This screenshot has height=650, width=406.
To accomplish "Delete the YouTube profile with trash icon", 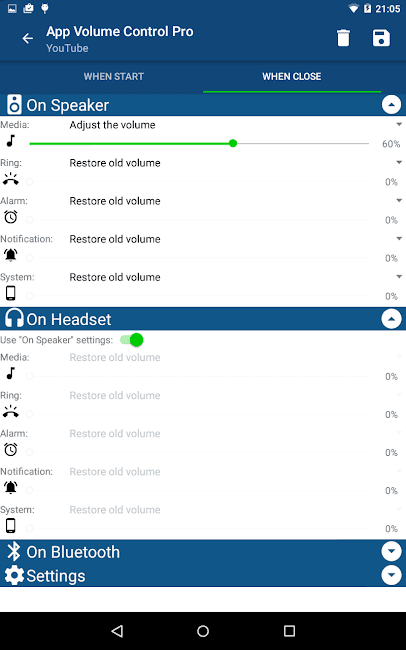I will [343, 38].
